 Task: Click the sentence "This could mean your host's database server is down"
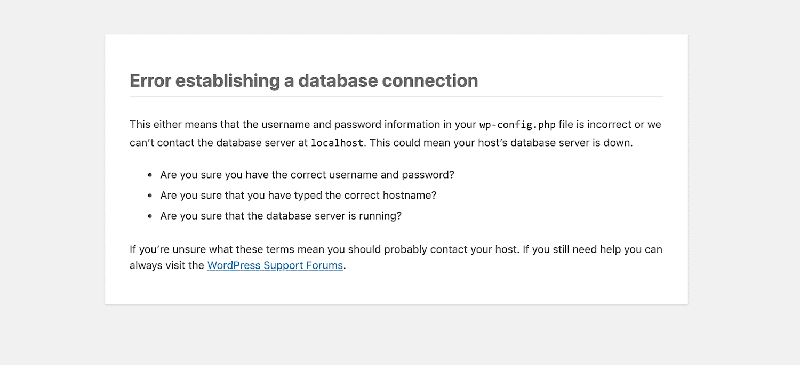point(500,143)
